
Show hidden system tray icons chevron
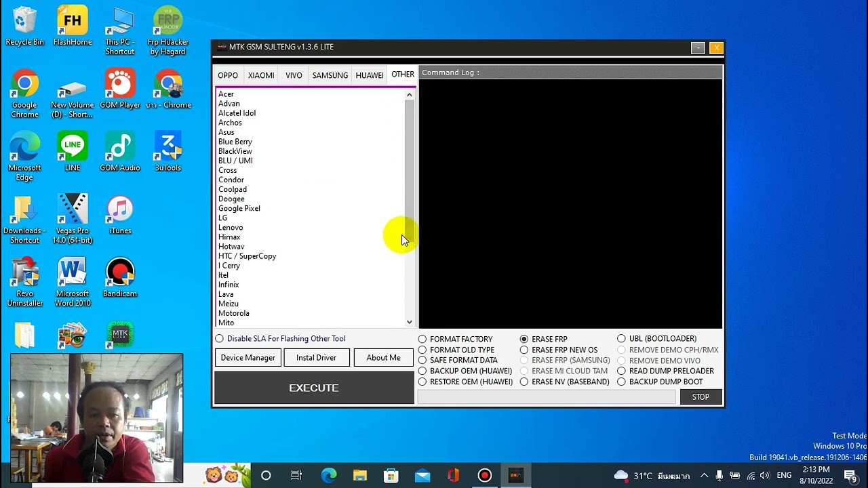tap(704, 475)
